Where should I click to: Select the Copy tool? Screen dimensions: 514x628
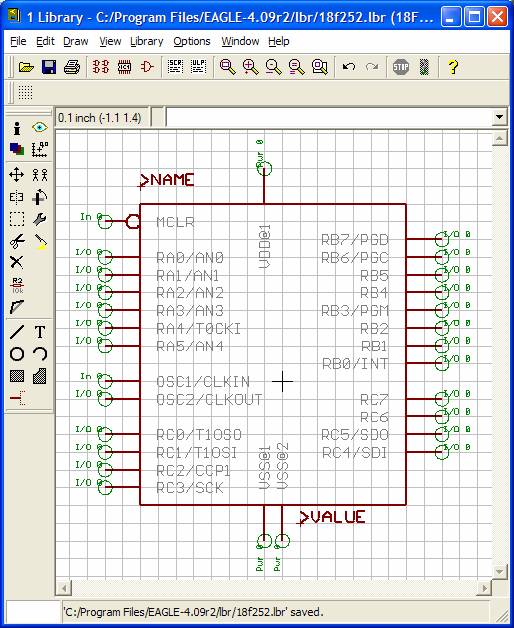pyautogui.click(x=40, y=175)
